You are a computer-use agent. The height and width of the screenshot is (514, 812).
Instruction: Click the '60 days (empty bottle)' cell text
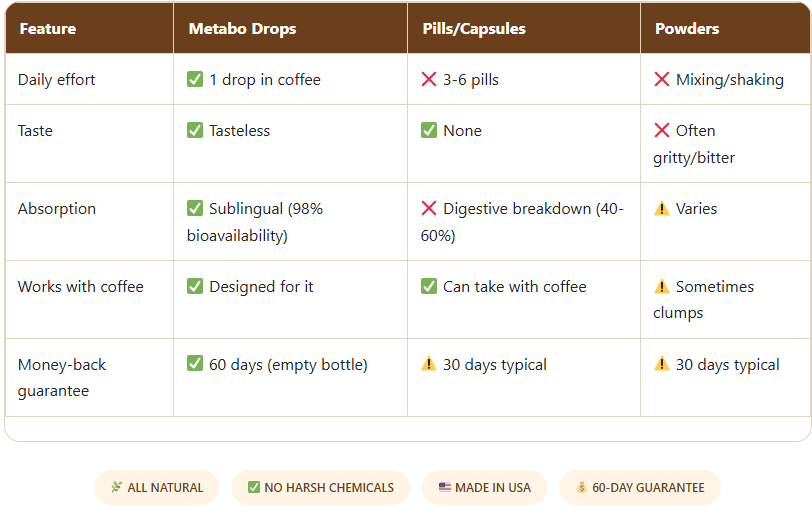tap(288, 365)
